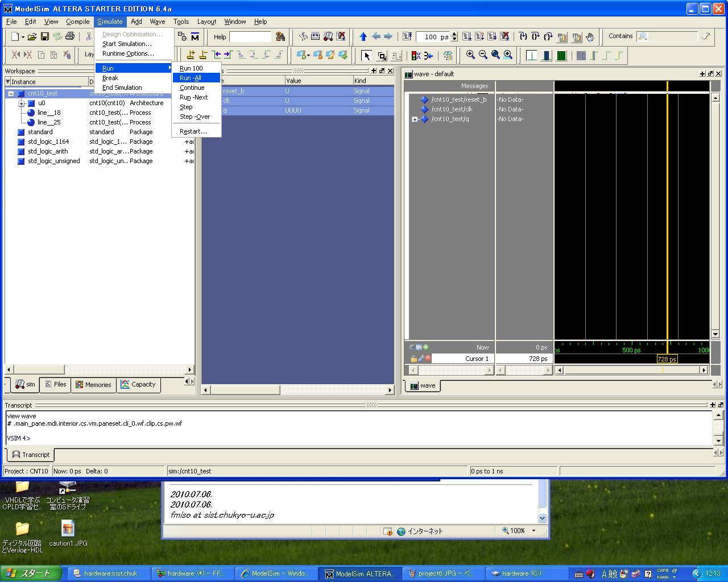Click the Zoom in on cursor icon

click(508, 55)
